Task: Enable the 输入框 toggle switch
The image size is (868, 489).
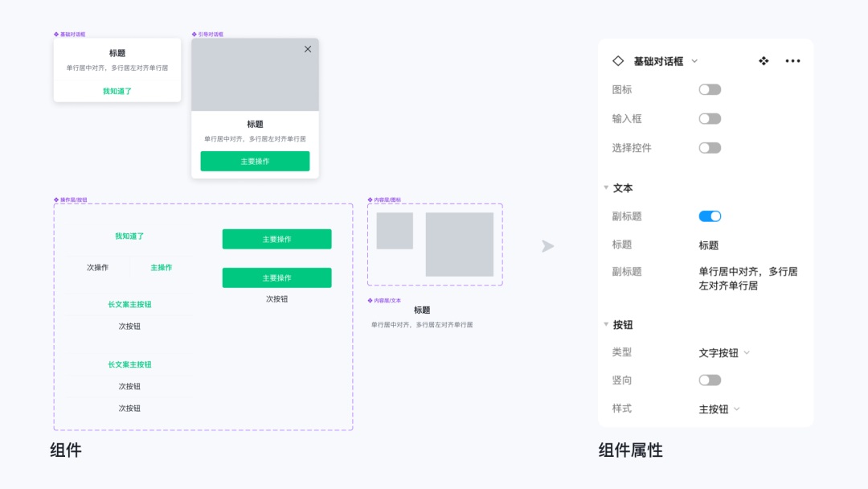Action: click(710, 118)
